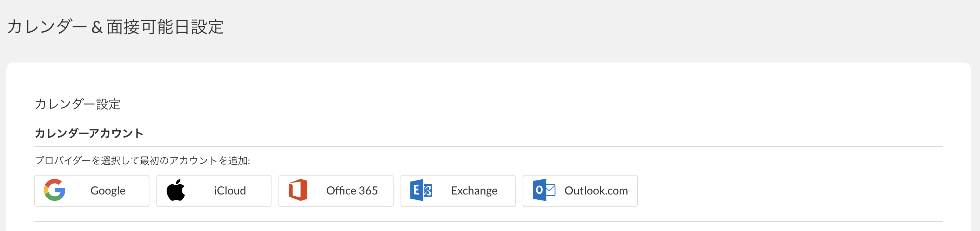The height and width of the screenshot is (231, 980).
Task: Click the page title カレンダー & 面接可能日設定
Action: pyautogui.click(x=115, y=27)
